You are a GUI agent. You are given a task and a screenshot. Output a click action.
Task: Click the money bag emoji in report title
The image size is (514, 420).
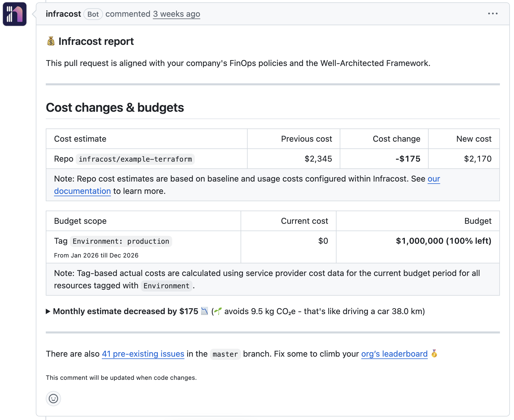pyautogui.click(x=50, y=41)
